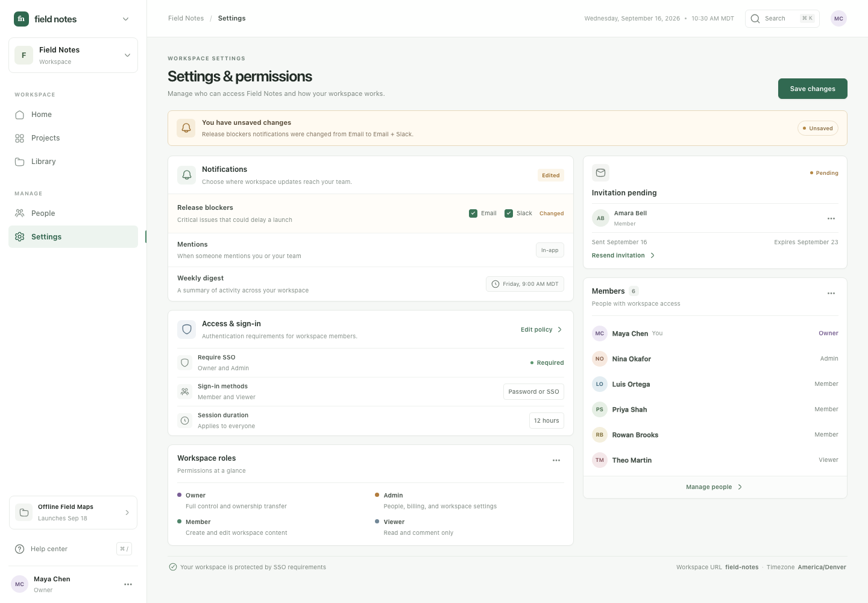Click the Changed label on Release blockers
868x603 pixels.
[552, 213]
